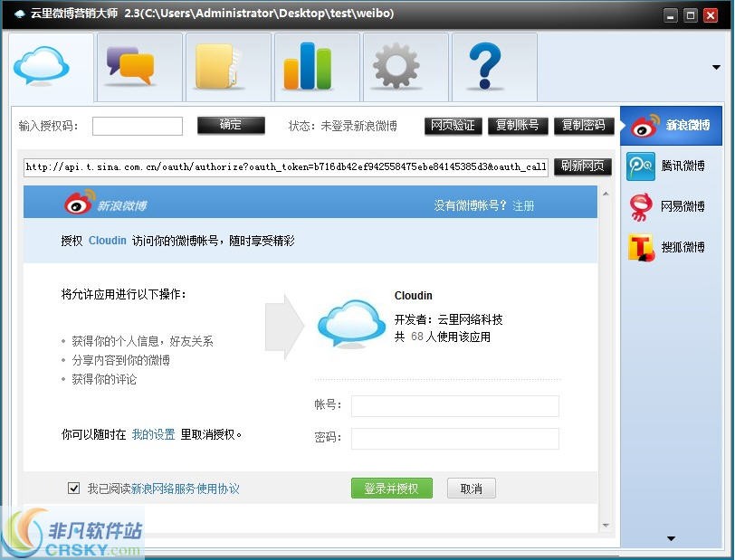
Task: Click the 复制密码 button
Action: [x=584, y=126]
